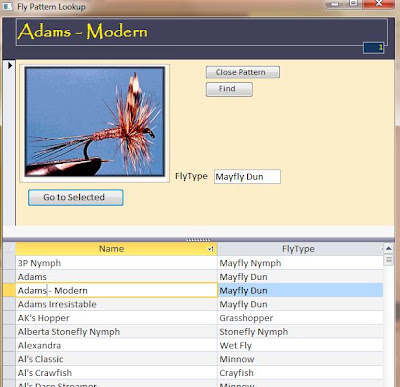This screenshot has height=387, width=400.
Task: Focus the FlyType field showing Mayfly Dun
Action: point(247,177)
